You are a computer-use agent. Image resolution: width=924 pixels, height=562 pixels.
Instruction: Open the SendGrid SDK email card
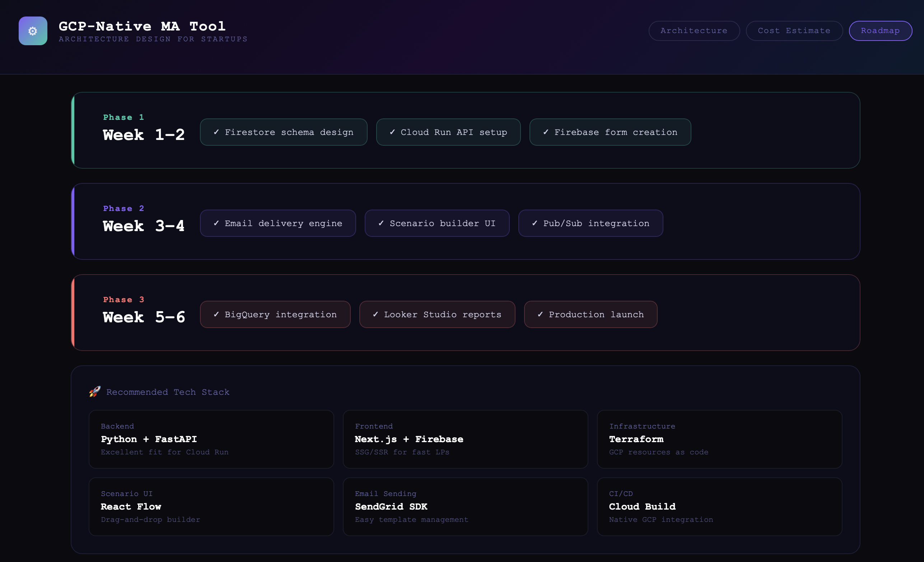point(465,506)
